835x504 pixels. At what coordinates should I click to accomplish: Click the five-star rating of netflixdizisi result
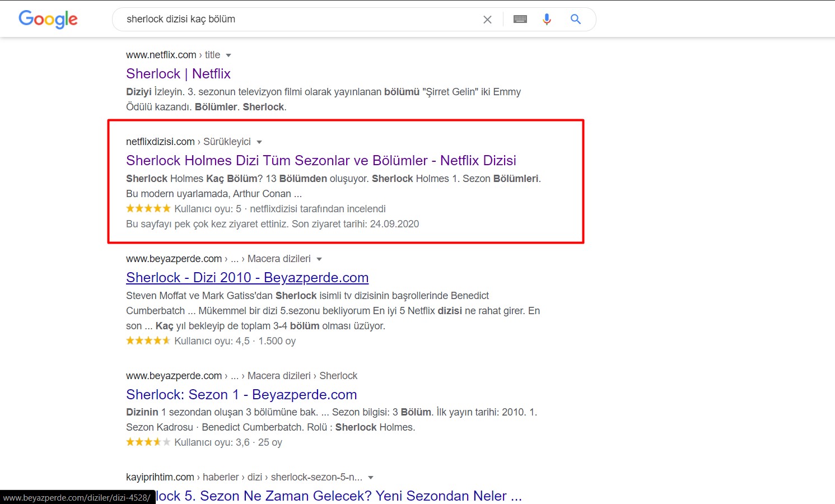coord(148,208)
